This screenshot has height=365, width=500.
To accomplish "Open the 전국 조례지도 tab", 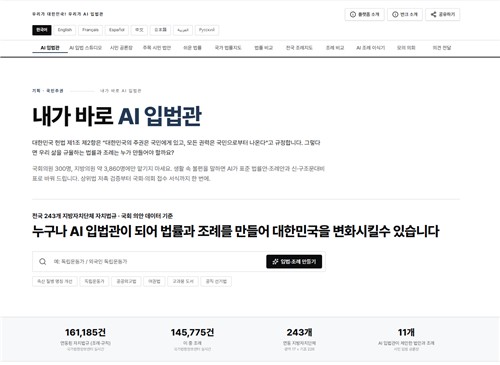I will click(x=299, y=48).
